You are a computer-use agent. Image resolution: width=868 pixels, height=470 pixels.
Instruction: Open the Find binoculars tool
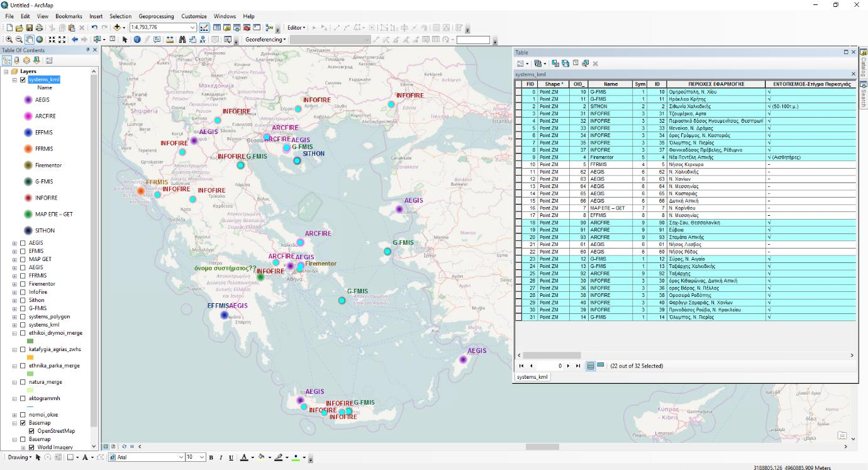(182, 39)
